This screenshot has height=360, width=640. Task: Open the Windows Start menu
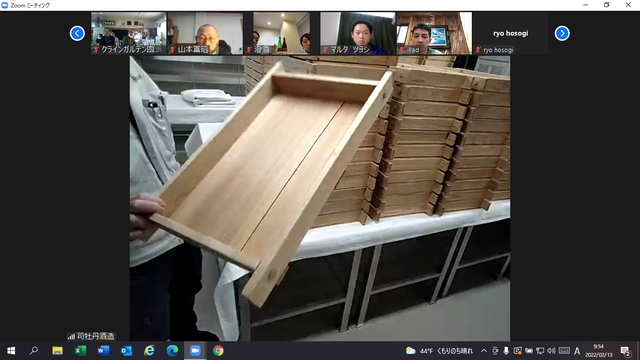[x=11, y=351]
